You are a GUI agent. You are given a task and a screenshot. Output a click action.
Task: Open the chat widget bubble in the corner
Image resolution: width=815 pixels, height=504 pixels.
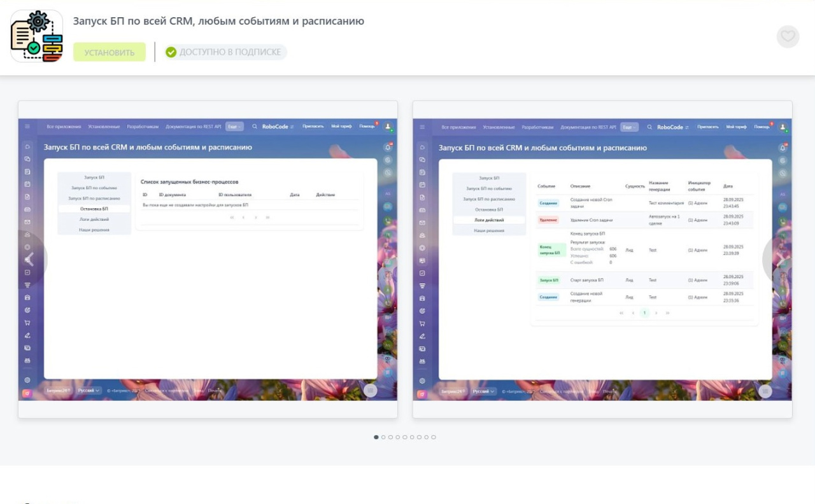(370, 391)
